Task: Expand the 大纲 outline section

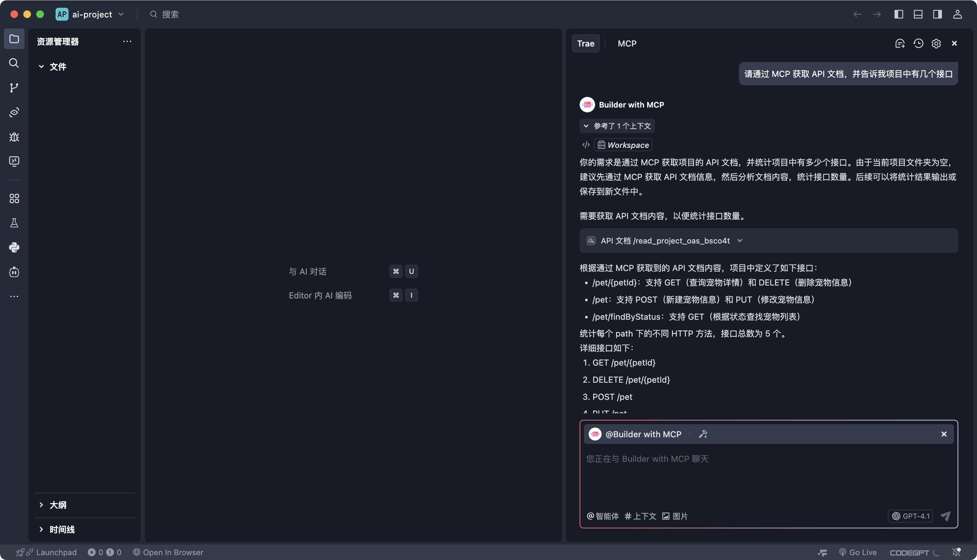Action: coord(58,505)
